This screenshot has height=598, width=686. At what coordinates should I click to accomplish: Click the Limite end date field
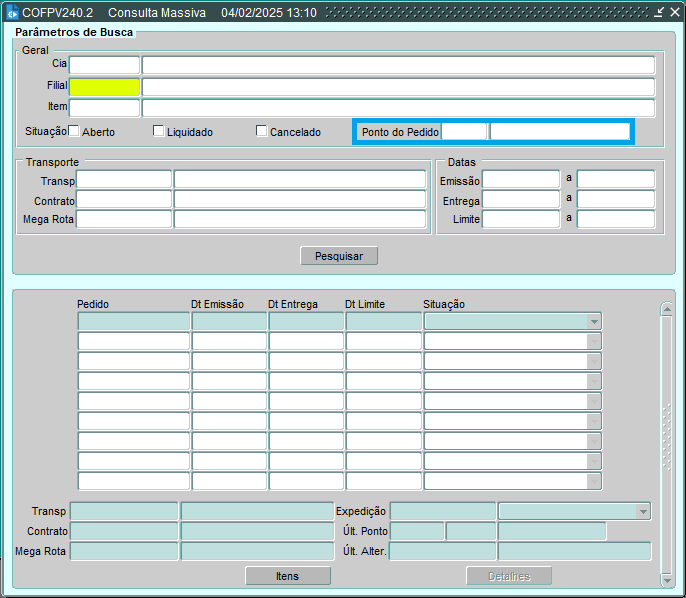click(x=615, y=219)
